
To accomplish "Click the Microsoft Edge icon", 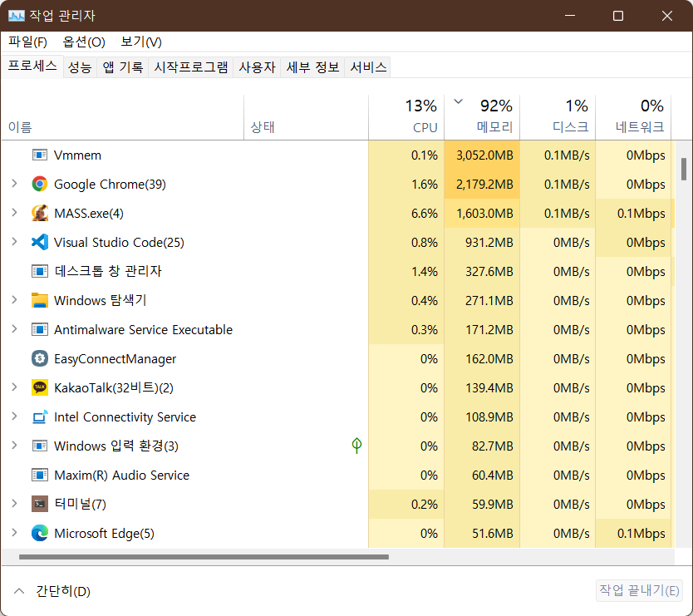I will pyautogui.click(x=40, y=534).
